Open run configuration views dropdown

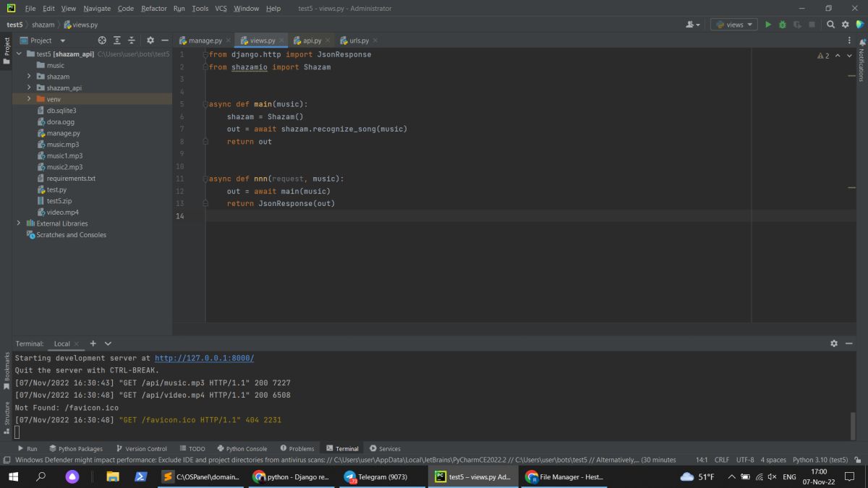(x=734, y=25)
